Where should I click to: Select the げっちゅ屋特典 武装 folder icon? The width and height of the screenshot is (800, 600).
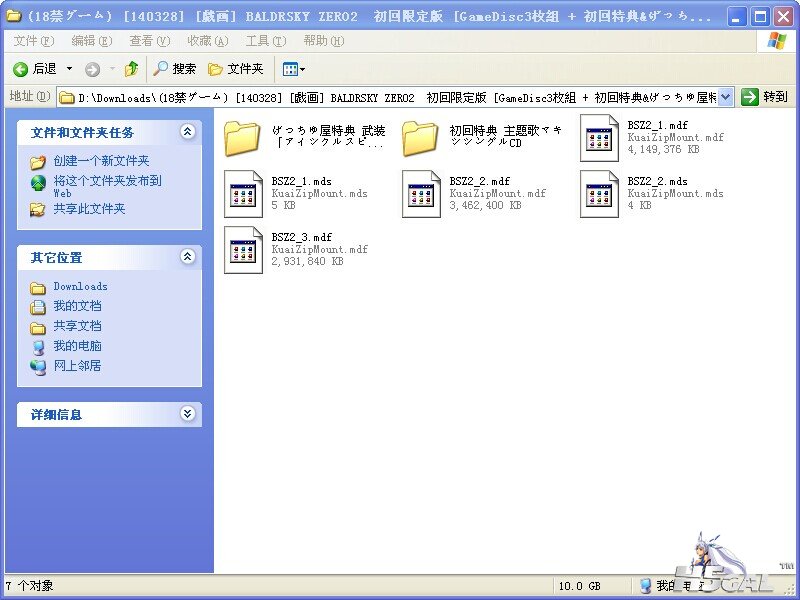click(243, 138)
